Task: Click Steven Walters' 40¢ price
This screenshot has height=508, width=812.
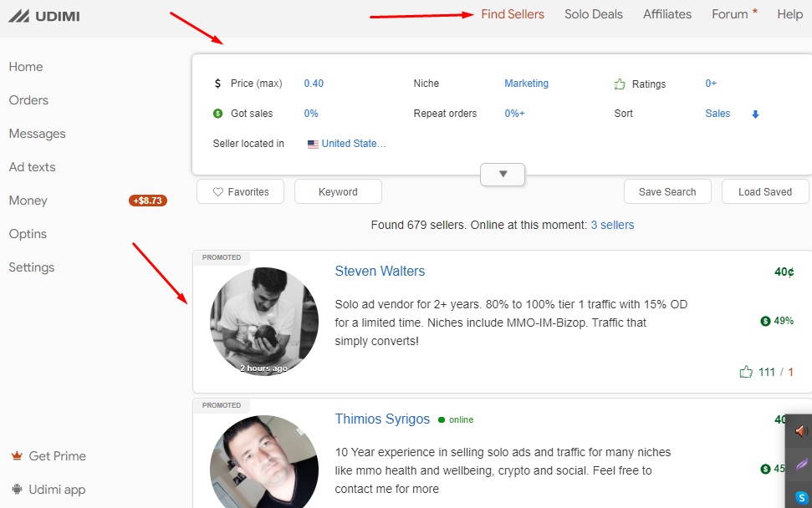Action: (784, 272)
